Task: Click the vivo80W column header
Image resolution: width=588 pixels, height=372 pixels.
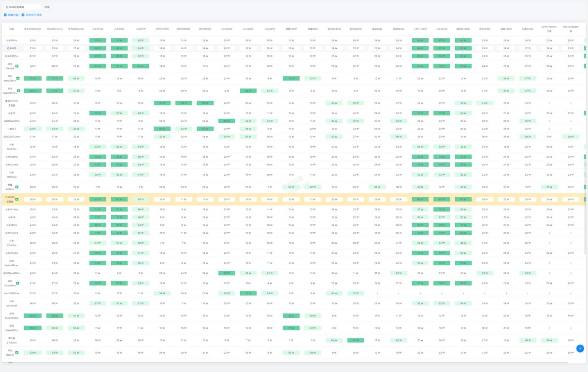Action: click(x=270, y=29)
